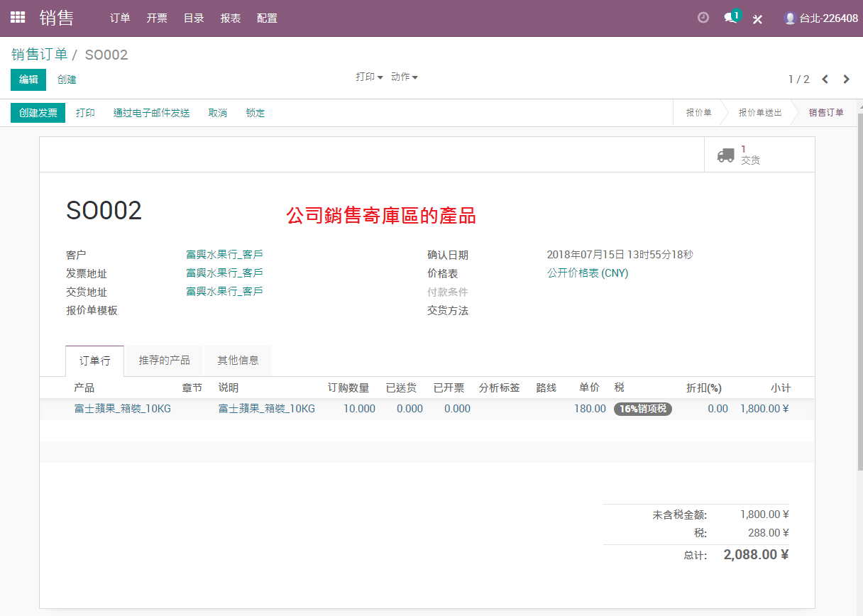The width and height of the screenshot is (863, 616).
Task: Open the 订单 menu
Action: point(120,18)
